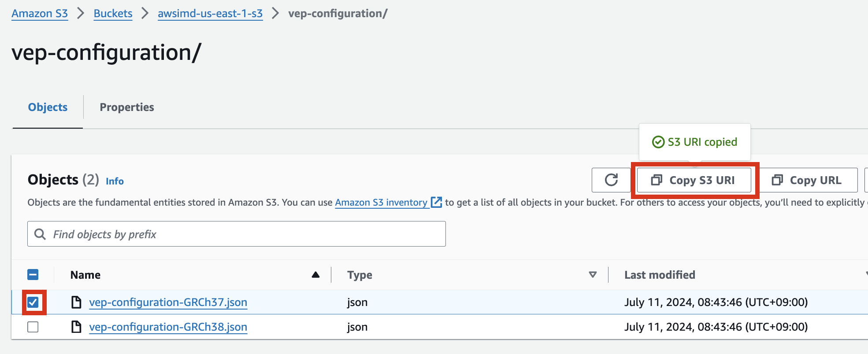The height and width of the screenshot is (354, 868).
Task: Click the file icon beside vep-configuration-GRCh38.json
Action: click(77, 327)
